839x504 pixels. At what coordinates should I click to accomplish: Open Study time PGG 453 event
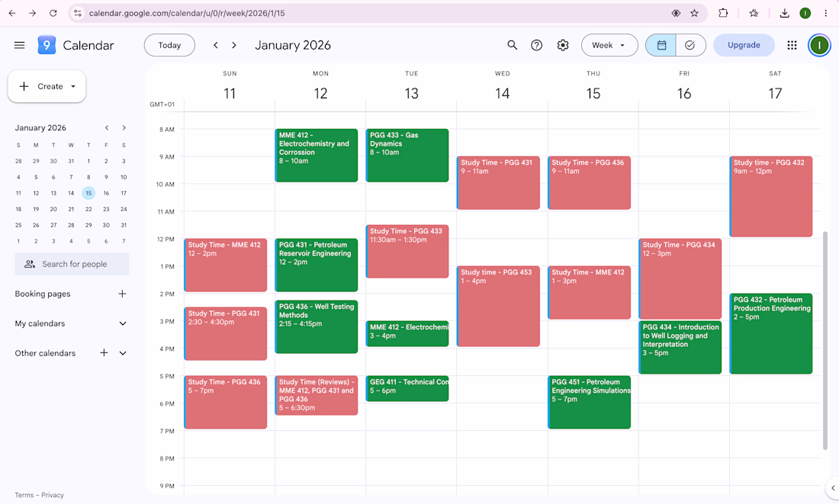coord(498,306)
